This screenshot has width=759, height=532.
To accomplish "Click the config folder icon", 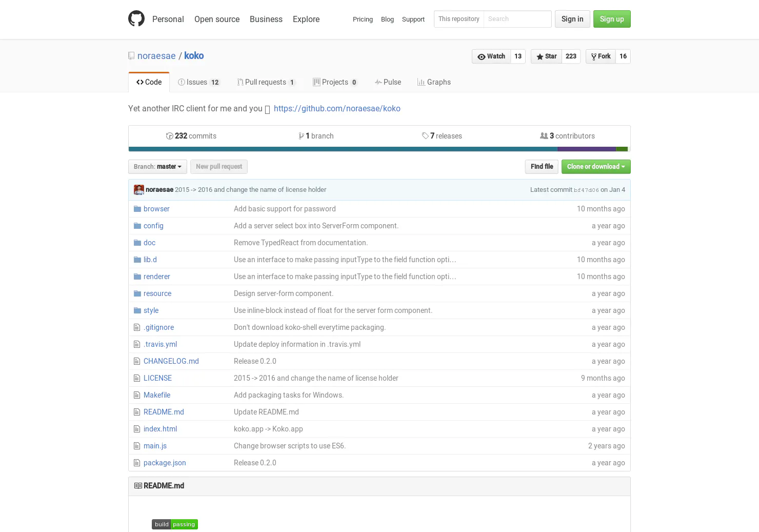I will 137,226.
